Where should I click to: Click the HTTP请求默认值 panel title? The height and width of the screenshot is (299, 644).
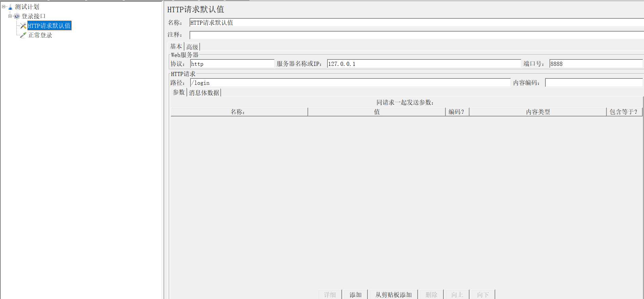tap(196, 10)
